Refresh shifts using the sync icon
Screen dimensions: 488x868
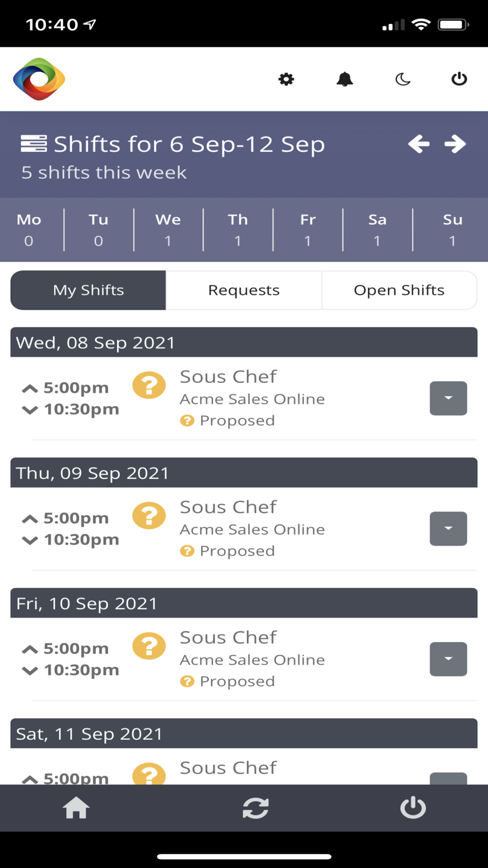[x=256, y=807]
